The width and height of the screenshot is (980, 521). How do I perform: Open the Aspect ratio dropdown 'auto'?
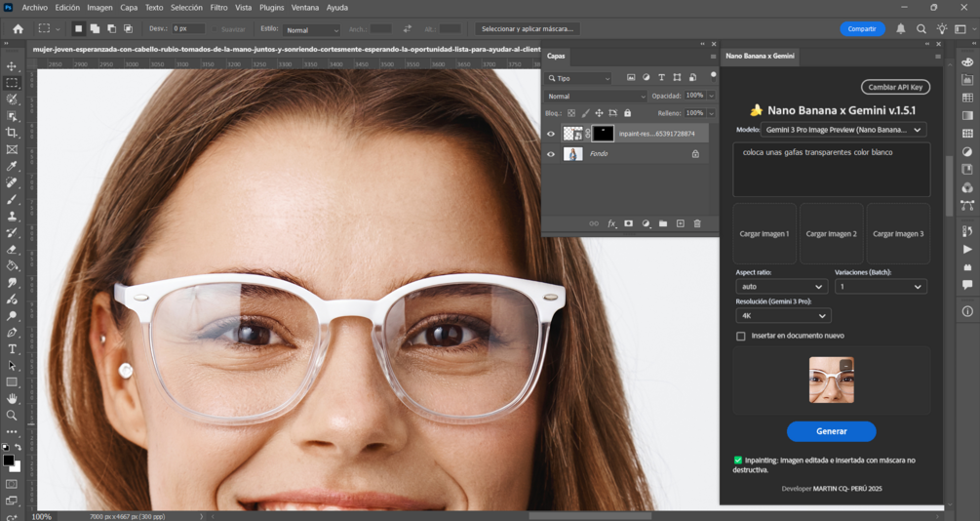(x=782, y=287)
